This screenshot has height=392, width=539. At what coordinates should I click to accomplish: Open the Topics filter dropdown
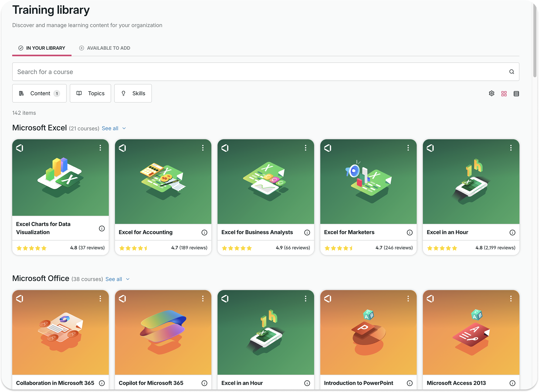tap(90, 93)
